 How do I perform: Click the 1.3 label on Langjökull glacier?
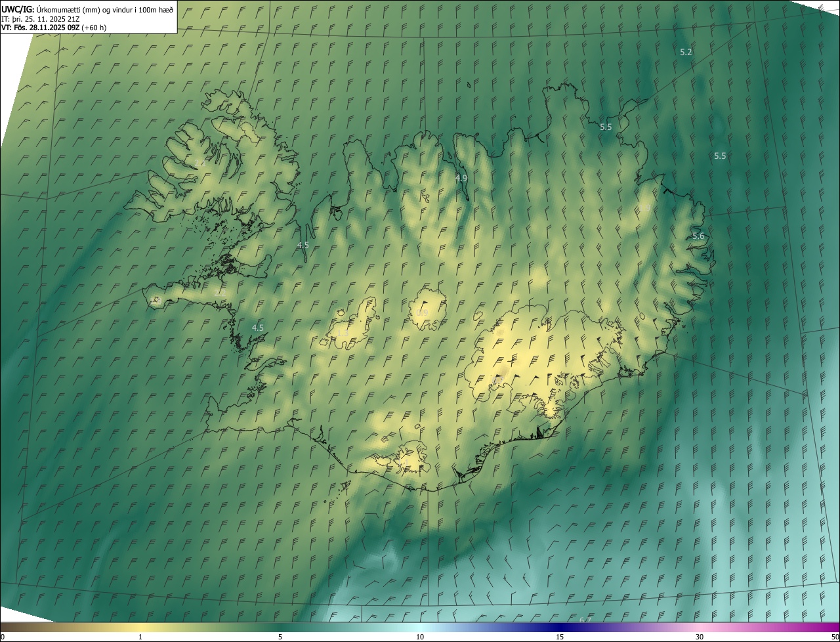pyautogui.click(x=343, y=333)
